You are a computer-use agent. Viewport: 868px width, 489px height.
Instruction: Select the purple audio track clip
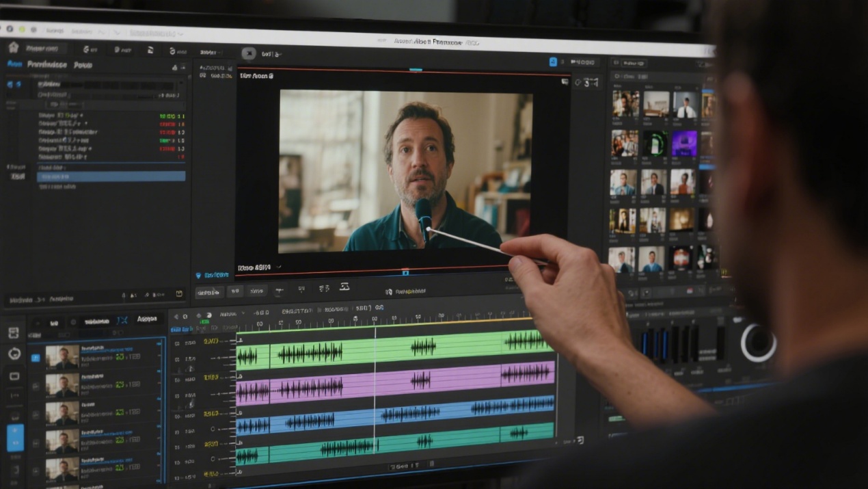coord(395,383)
